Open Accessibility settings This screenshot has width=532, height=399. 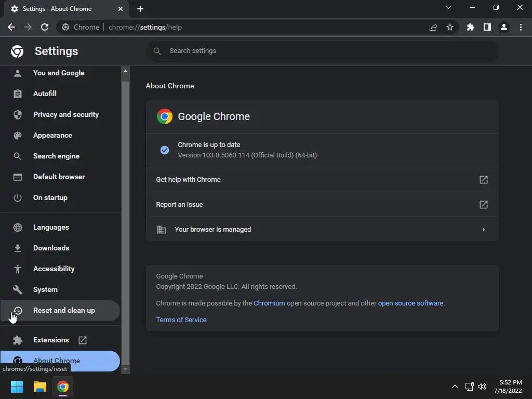[60, 269]
